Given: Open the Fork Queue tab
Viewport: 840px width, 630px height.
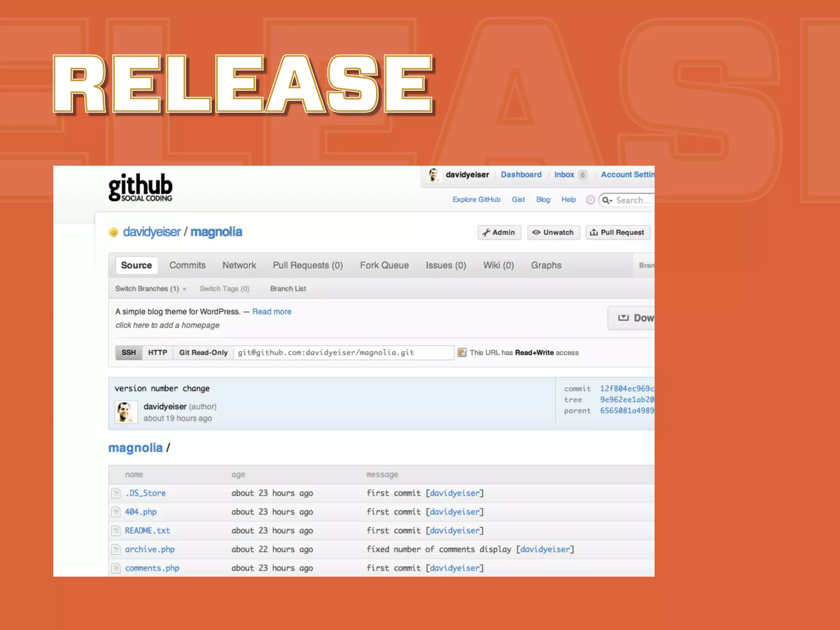Looking at the screenshot, I should click(x=384, y=265).
